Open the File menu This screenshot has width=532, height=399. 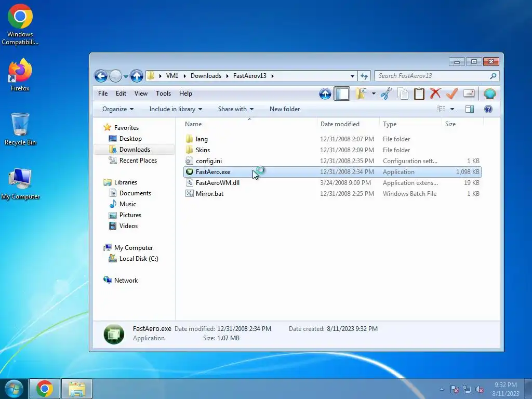103,94
